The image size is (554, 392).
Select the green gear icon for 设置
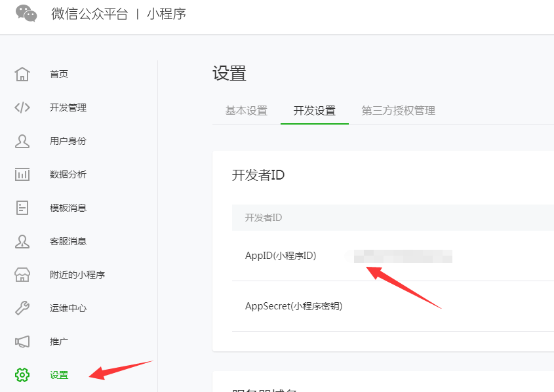tap(22, 375)
